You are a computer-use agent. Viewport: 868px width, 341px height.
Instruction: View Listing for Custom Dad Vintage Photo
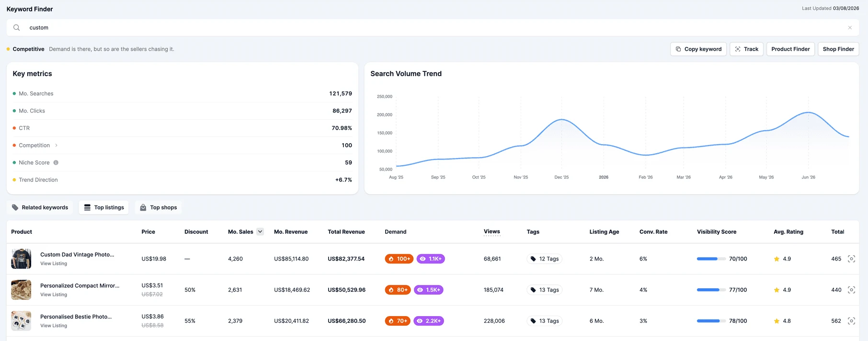[54, 263]
